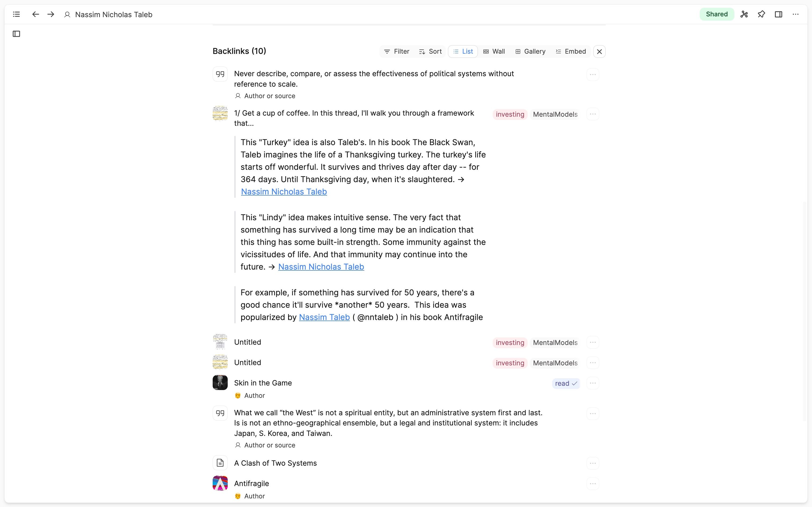
Task: Follow the Nassim Nicholas Taleb link in the quote
Action: 284,191
